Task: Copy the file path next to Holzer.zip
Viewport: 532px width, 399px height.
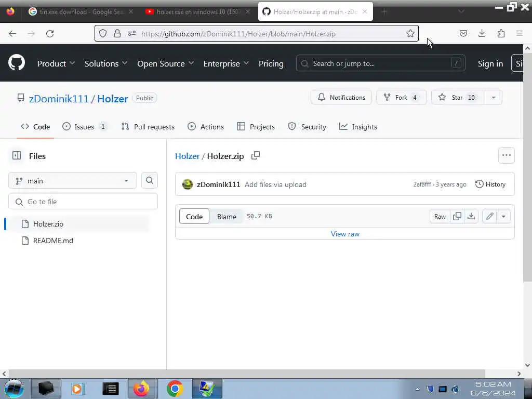Action: pos(256,155)
